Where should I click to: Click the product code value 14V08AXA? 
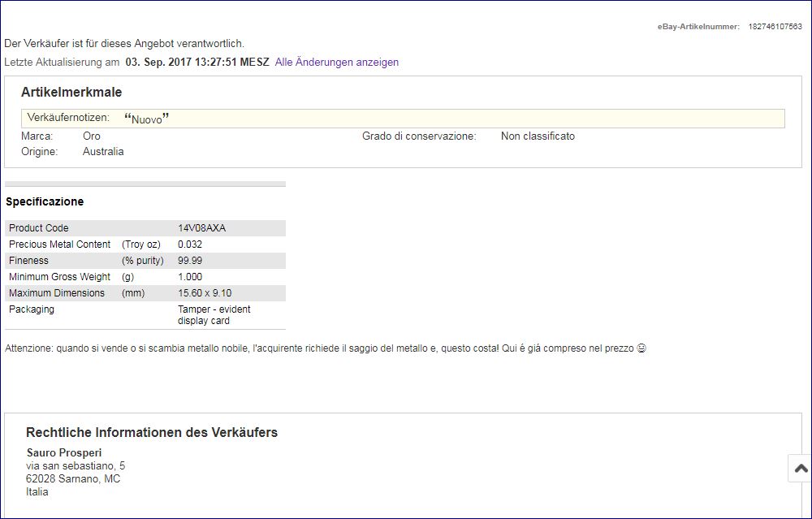201,228
